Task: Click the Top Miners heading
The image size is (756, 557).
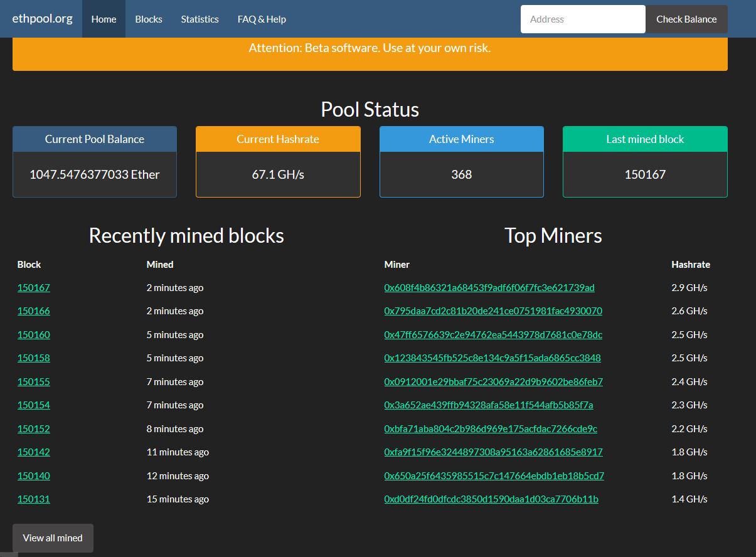Action: [x=553, y=236]
